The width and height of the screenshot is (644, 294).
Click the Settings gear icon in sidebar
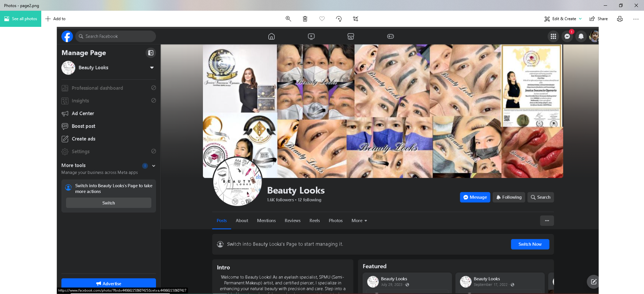65,152
